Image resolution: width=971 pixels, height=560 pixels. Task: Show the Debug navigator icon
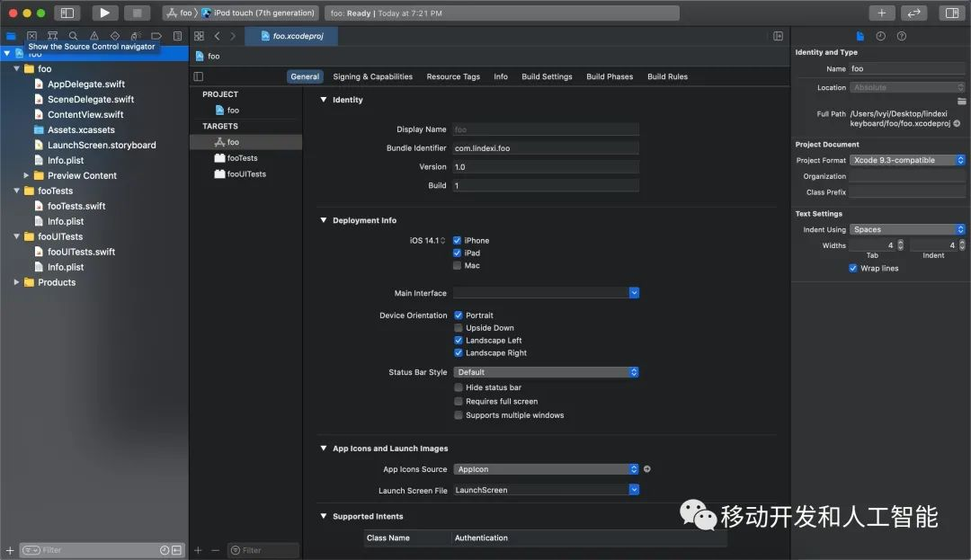(136, 36)
